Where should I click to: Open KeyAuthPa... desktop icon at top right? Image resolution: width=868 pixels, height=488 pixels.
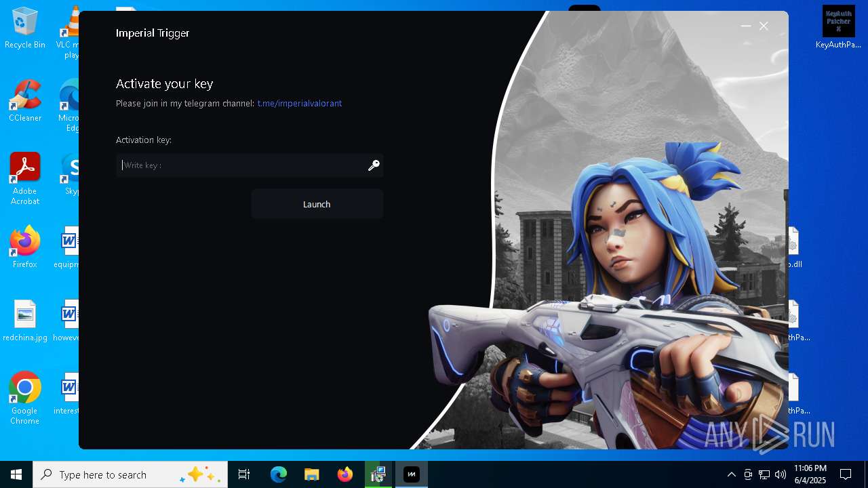click(x=838, y=28)
